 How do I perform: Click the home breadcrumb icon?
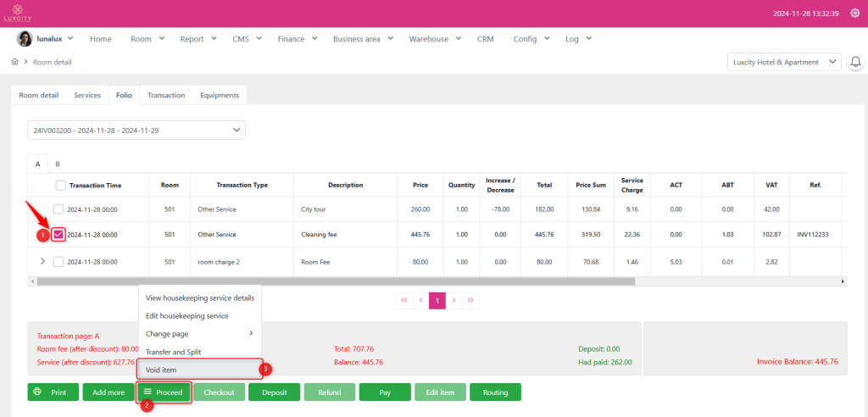point(15,62)
